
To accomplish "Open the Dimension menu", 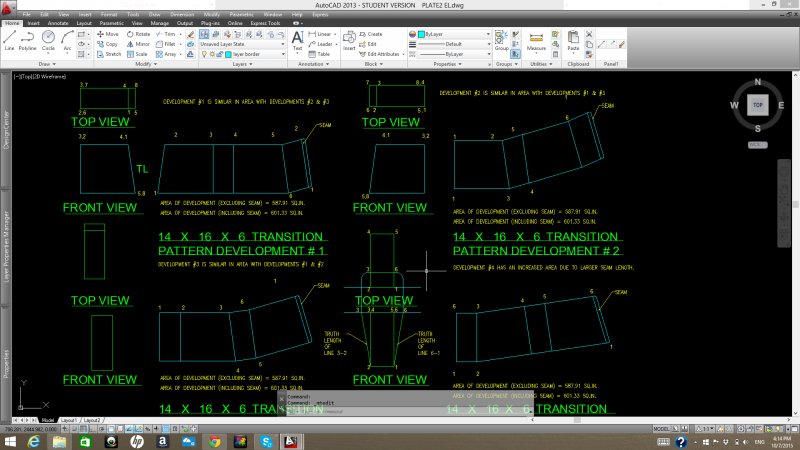I will coord(182,14).
